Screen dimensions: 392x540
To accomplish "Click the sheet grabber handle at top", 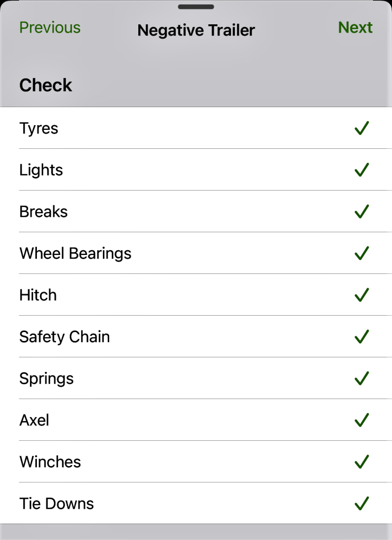I will pyautogui.click(x=196, y=7).
